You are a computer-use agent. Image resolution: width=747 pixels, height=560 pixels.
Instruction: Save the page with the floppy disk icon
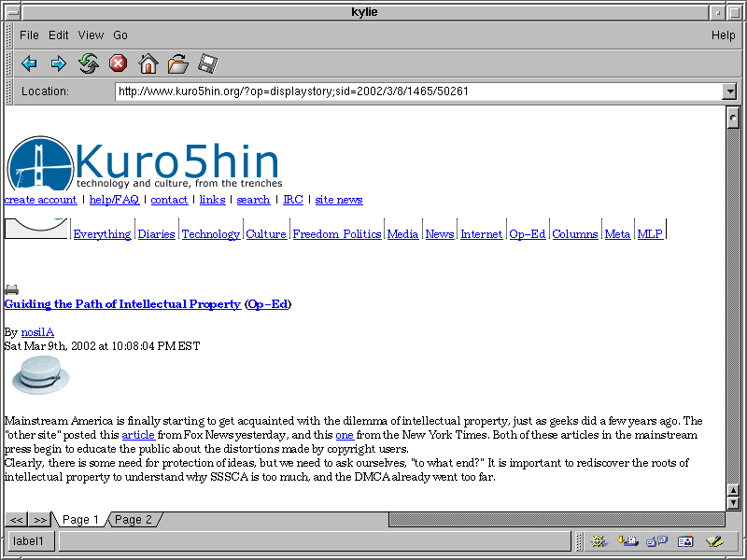tap(207, 63)
